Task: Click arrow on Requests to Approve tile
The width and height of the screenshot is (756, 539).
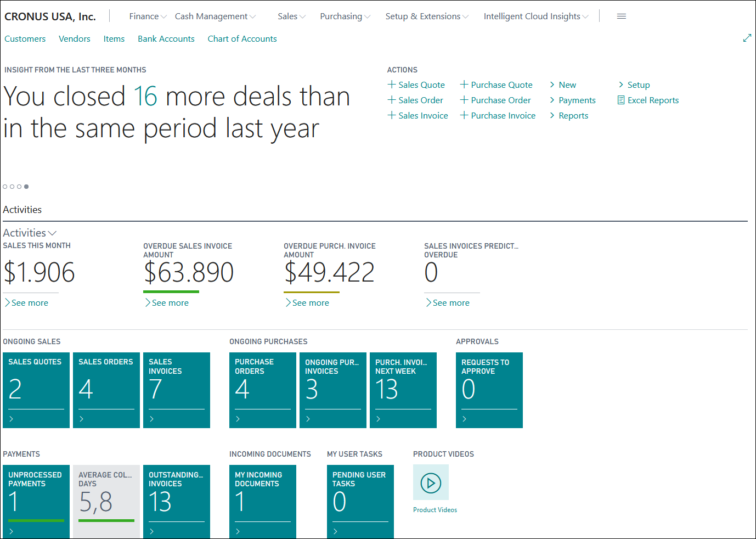Action: pyautogui.click(x=465, y=419)
